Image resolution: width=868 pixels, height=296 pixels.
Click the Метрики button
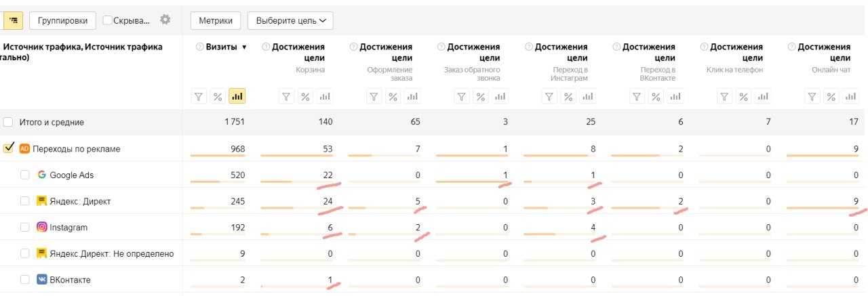216,20
